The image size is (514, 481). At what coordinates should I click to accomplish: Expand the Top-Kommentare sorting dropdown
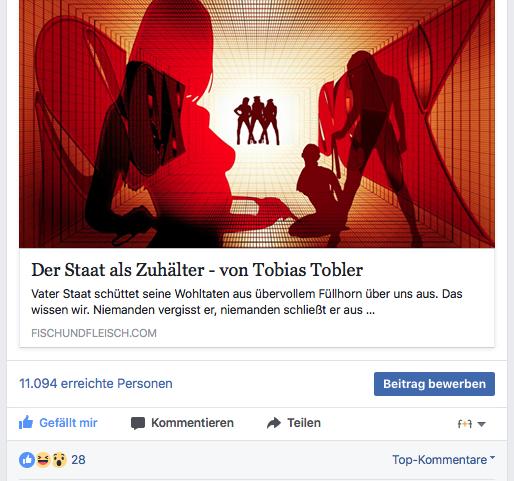pyautogui.click(x=443, y=460)
